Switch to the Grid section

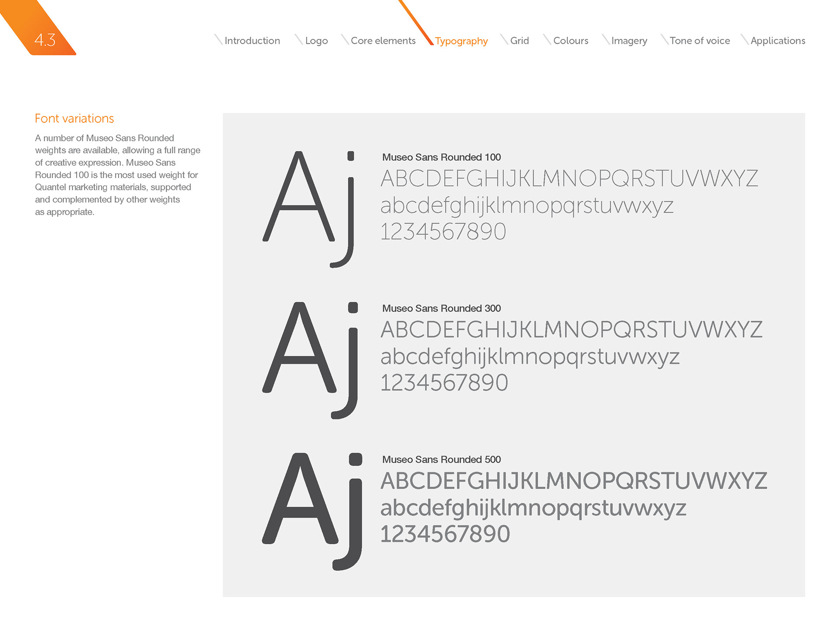coord(519,41)
